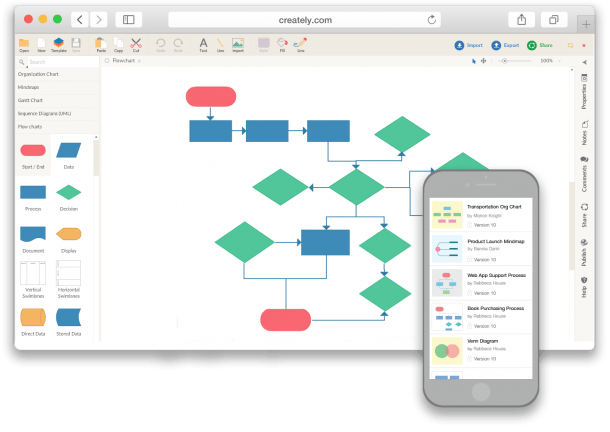
Task: Pick the Stored Data shape
Action: (68, 317)
